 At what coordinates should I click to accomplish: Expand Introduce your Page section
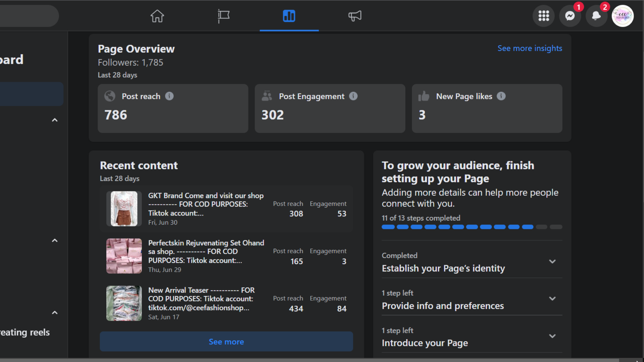click(x=552, y=336)
